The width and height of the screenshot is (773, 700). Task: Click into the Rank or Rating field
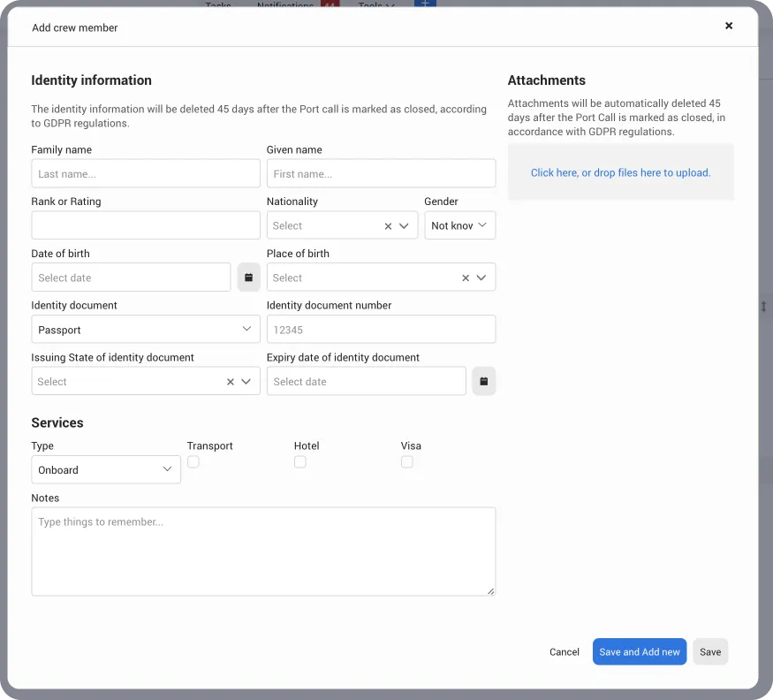[x=146, y=225]
